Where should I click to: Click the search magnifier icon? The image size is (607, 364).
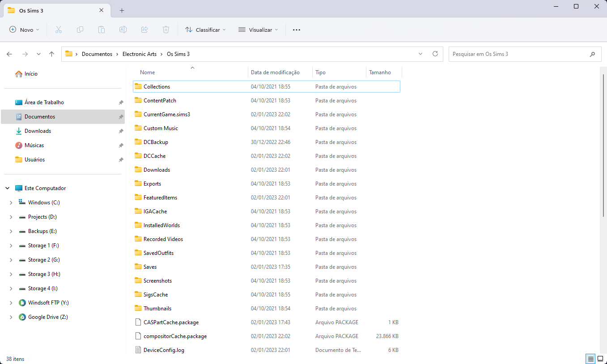coord(593,54)
